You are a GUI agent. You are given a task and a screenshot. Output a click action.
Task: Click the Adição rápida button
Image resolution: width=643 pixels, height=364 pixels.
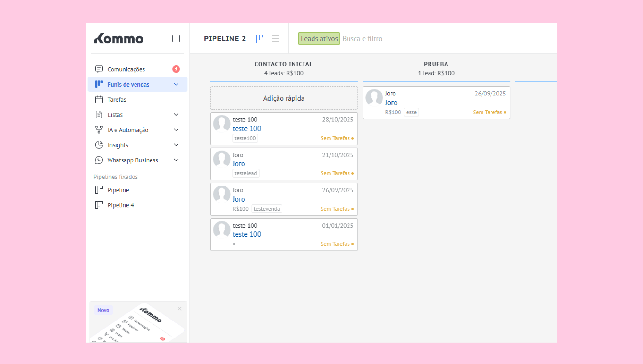pos(284,98)
